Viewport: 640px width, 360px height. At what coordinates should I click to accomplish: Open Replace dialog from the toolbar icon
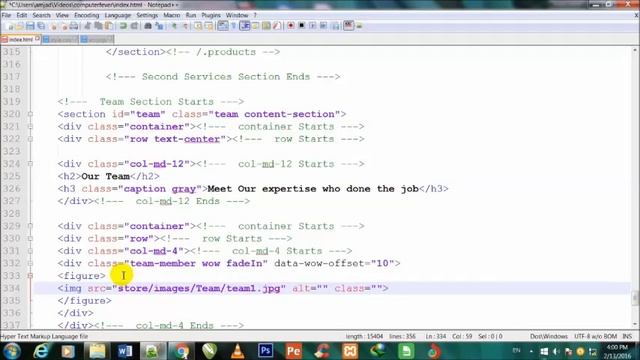159,26
